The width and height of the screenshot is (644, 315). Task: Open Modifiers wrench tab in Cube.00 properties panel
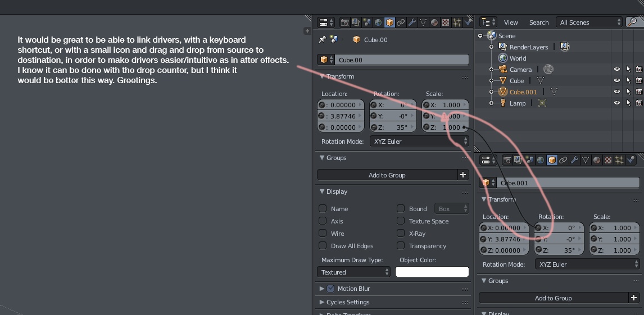click(x=411, y=22)
